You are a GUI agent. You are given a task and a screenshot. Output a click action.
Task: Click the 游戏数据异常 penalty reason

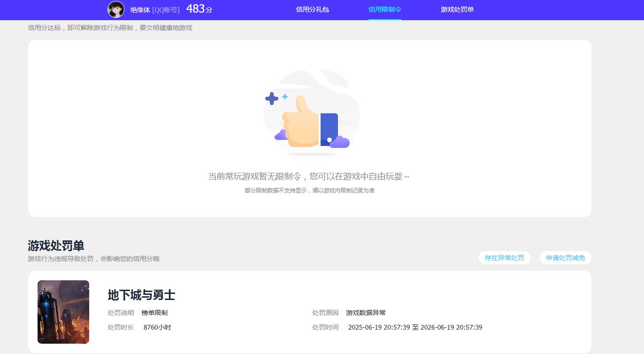pyautogui.click(x=366, y=313)
